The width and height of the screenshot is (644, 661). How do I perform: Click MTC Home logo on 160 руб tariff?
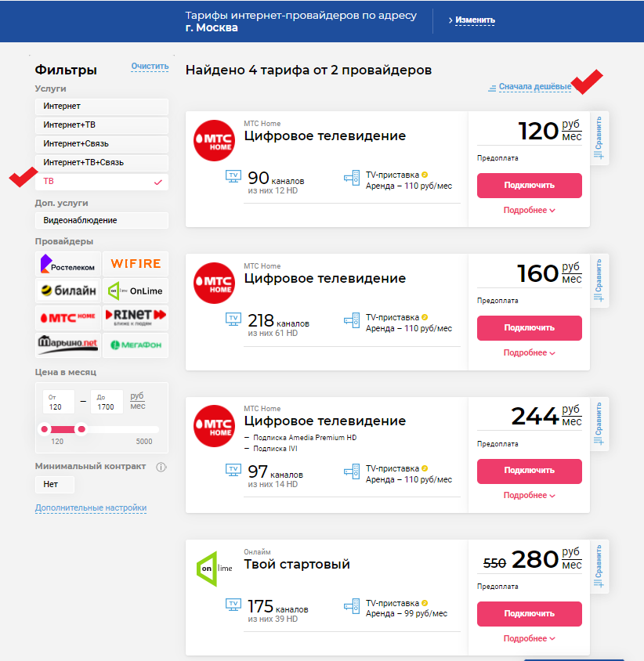(x=214, y=284)
